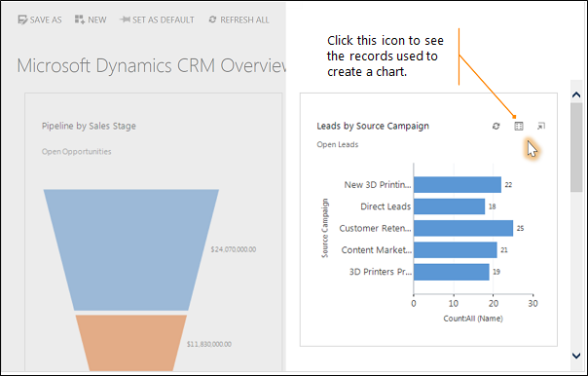Enlarge the Leads by Source Campaign chart
The width and height of the screenshot is (588, 376).
tap(540, 126)
